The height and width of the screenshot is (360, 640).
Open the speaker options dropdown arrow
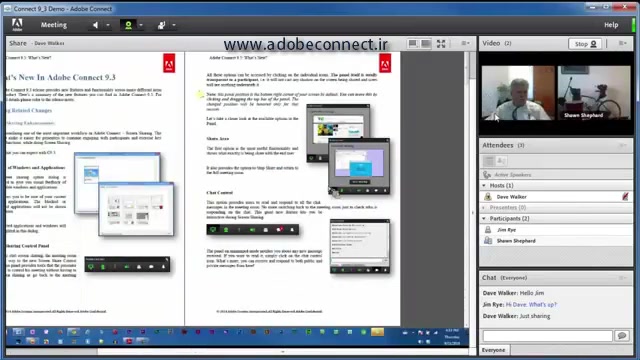(108, 25)
